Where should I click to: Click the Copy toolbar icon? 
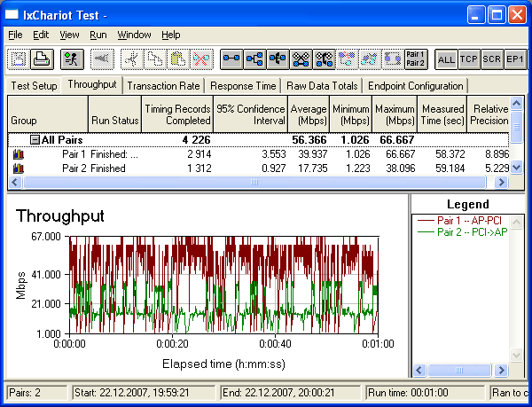[155, 59]
